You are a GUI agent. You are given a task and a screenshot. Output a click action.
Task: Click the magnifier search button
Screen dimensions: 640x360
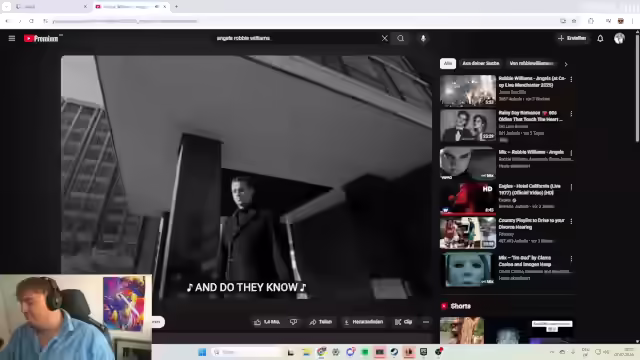(401, 38)
